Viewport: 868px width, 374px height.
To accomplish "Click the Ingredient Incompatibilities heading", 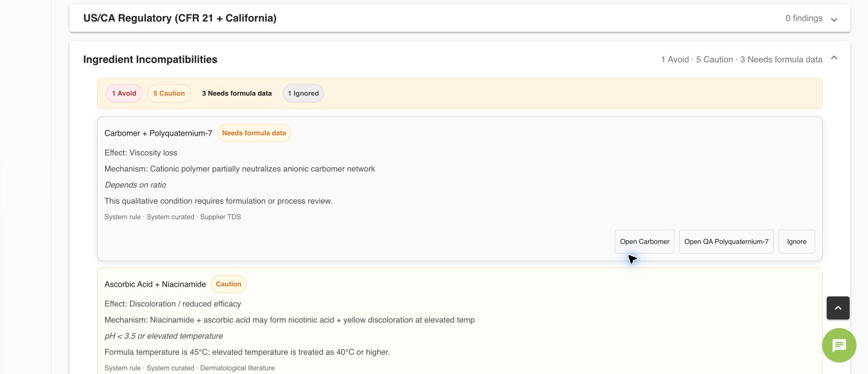I will tap(150, 60).
